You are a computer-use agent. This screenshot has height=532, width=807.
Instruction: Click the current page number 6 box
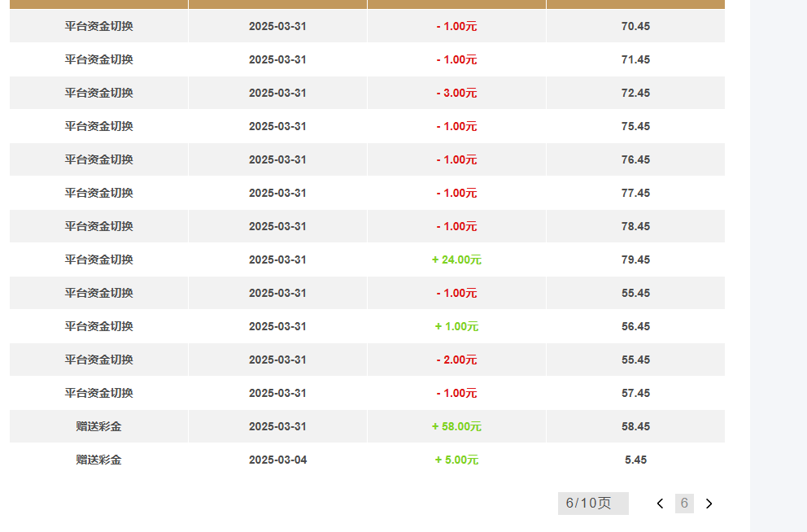point(684,504)
